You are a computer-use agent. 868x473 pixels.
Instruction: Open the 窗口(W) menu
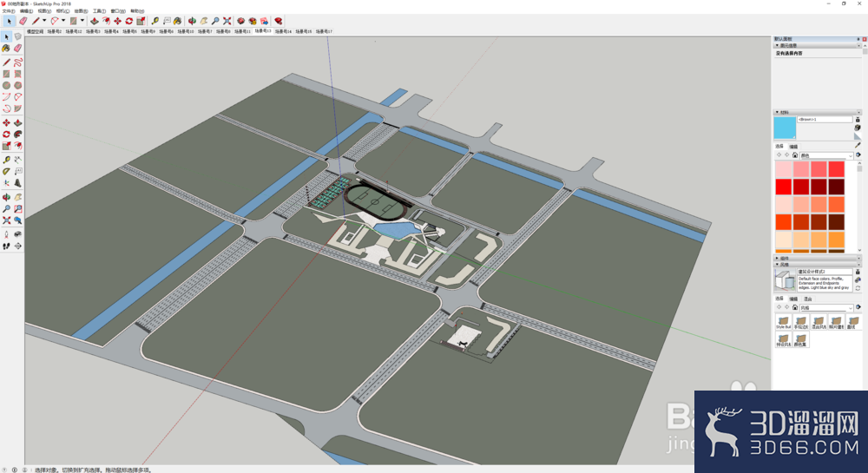(118, 11)
